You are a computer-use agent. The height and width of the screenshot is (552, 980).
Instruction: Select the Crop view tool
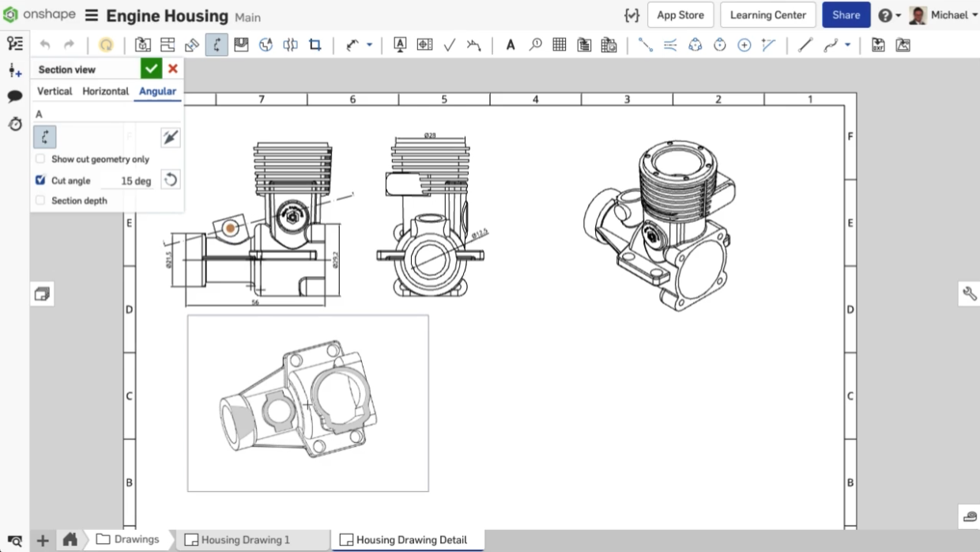tap(315, 45)
